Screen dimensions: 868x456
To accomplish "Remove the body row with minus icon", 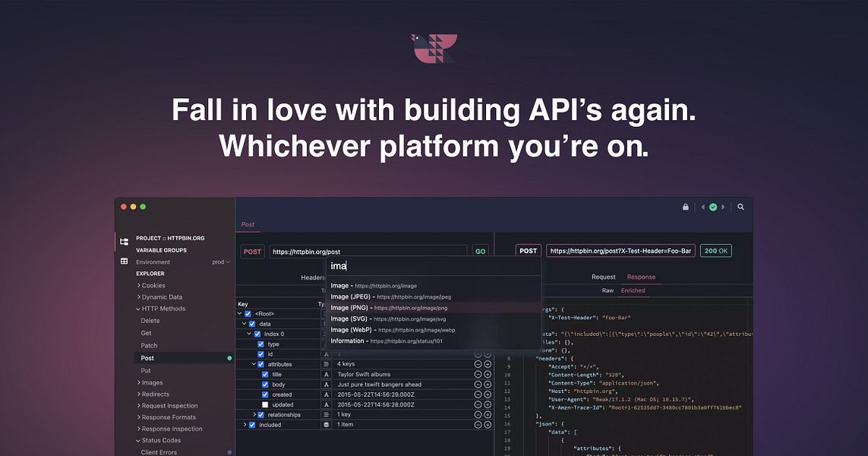I will pos(478,385).
